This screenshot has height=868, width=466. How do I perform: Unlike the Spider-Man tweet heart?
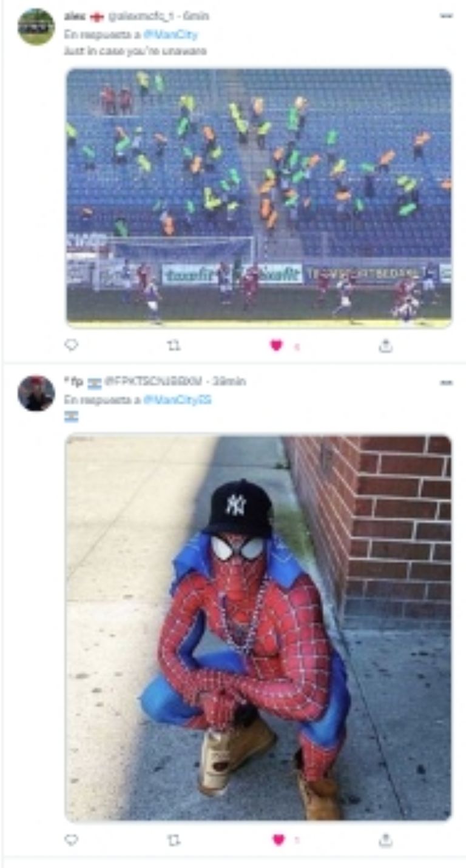pos(278,840)
